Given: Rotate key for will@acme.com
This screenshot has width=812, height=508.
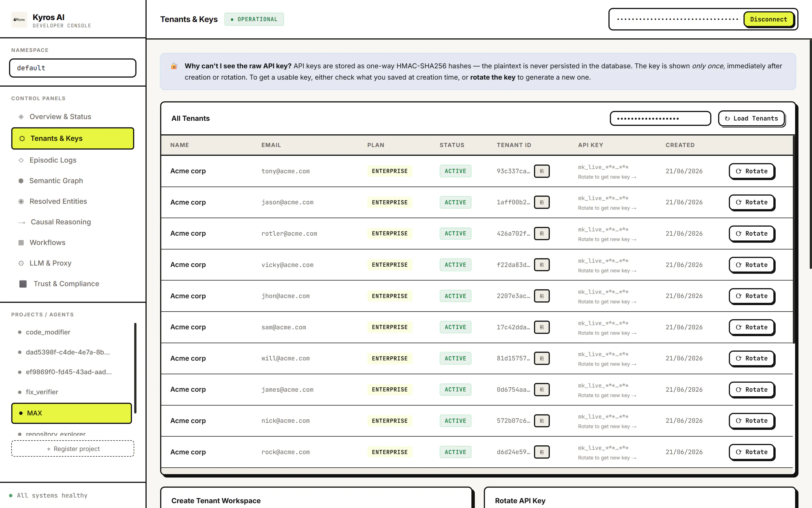Looking at the screenshot, I should pyautogui.click(x=752, y=358).
